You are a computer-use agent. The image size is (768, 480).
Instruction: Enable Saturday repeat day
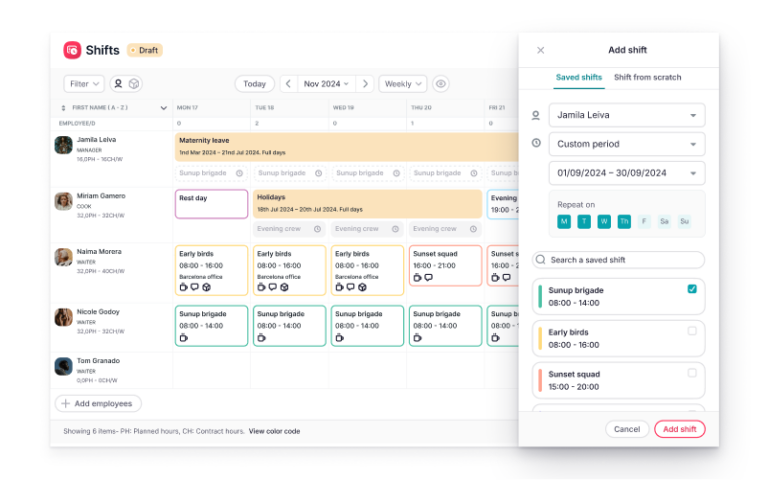pyautogui.click(x=664, y=221)
